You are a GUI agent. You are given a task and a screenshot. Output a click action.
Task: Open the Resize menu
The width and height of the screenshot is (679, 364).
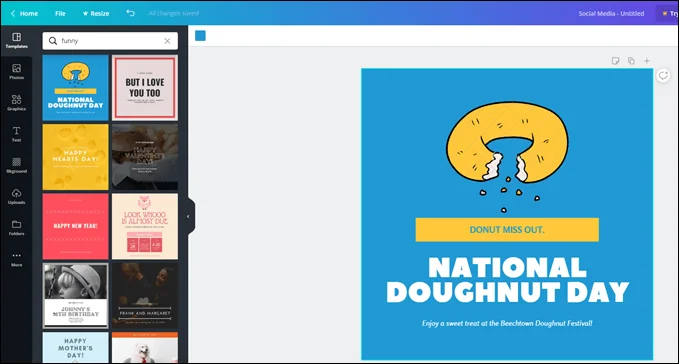click(96, 13)
